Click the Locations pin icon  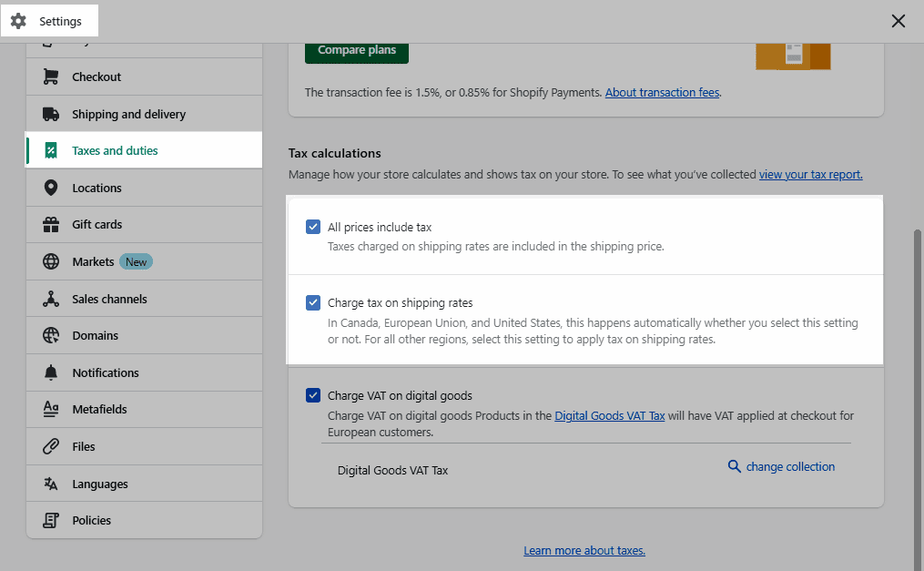[x=51, y=188]
